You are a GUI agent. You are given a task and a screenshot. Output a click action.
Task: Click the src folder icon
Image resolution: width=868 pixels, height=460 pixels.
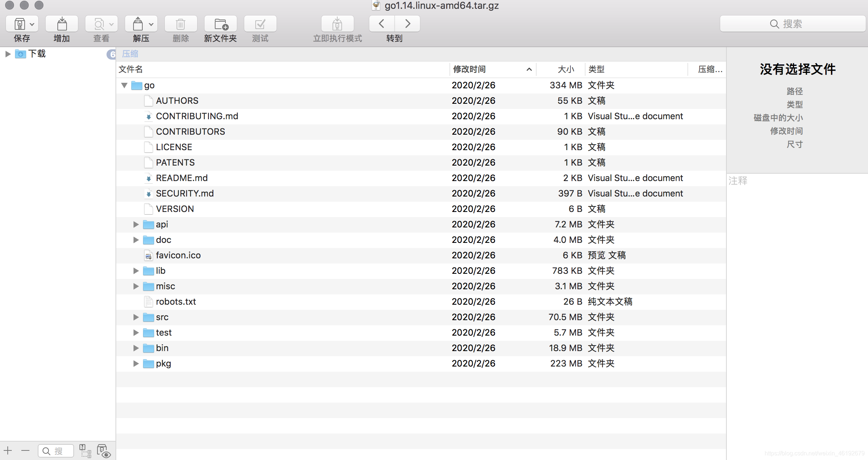click(x=149, y=317)
